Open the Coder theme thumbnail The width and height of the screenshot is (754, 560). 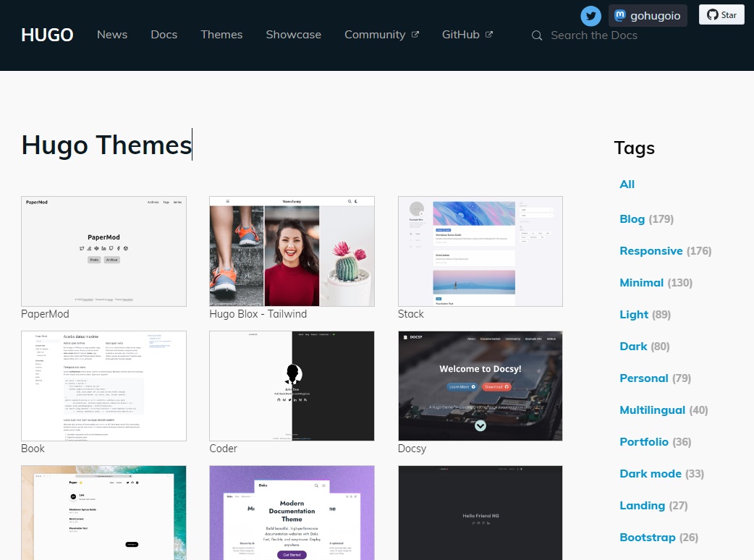(x=292, y=386)
